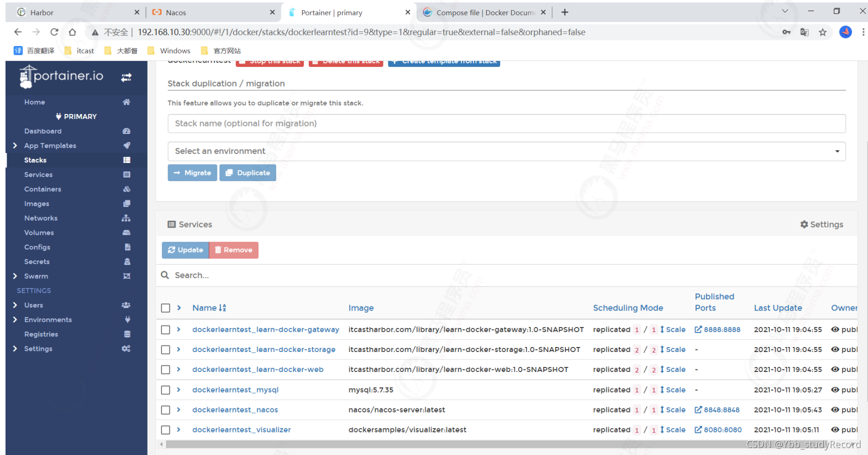The width and height of the screenshot is (868, 455).
Task: Go to browser home page icon
Action: click(72, 32)
